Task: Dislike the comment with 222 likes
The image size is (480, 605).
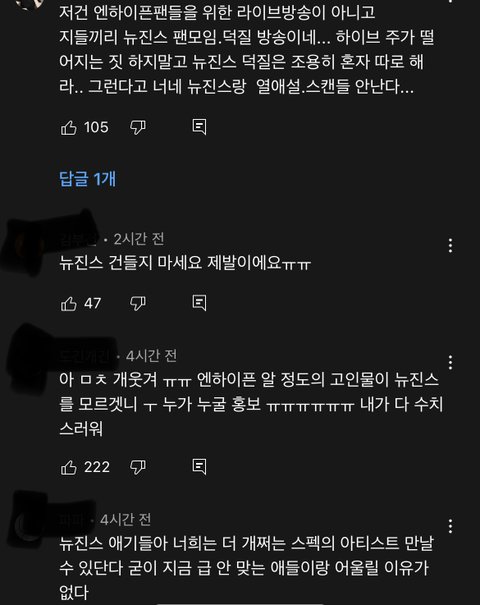Action: (x=138, y=468)
